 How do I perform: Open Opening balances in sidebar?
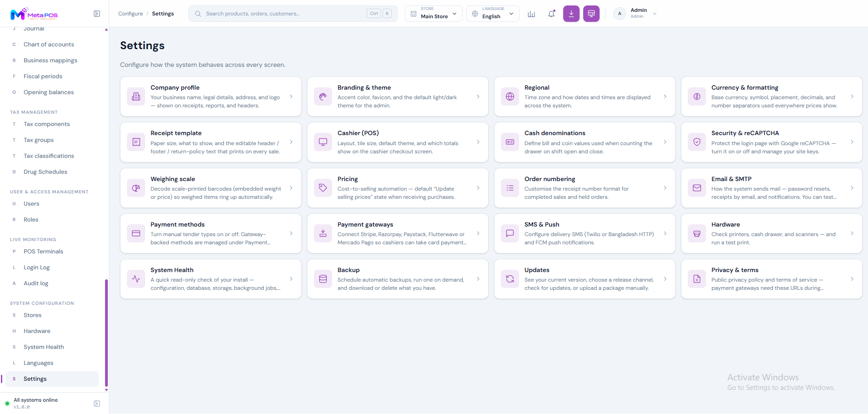coord(52,92)
